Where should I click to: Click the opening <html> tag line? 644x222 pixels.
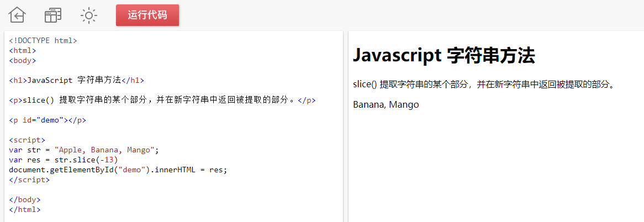(23, 51)
